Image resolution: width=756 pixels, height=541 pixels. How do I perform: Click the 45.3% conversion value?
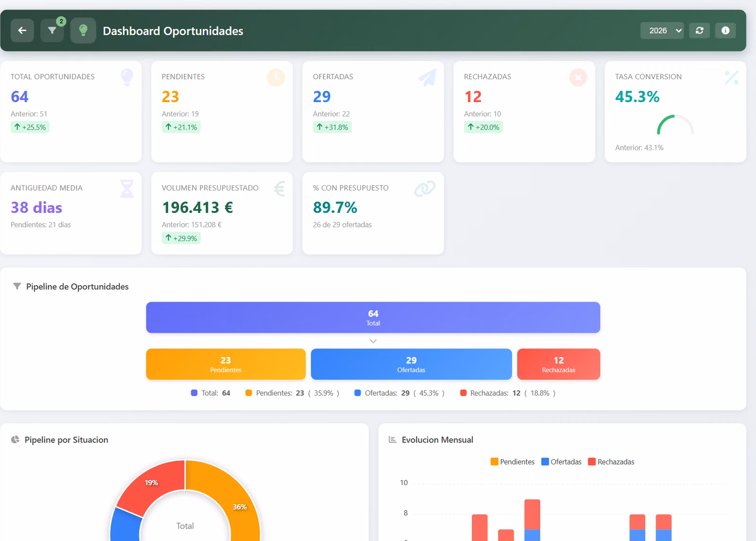click(x=637, y=97)
